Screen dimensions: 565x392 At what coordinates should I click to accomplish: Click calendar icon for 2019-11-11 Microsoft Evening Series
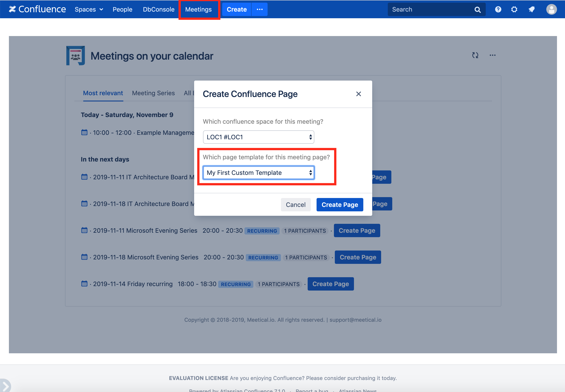click(x=84, y=230)
